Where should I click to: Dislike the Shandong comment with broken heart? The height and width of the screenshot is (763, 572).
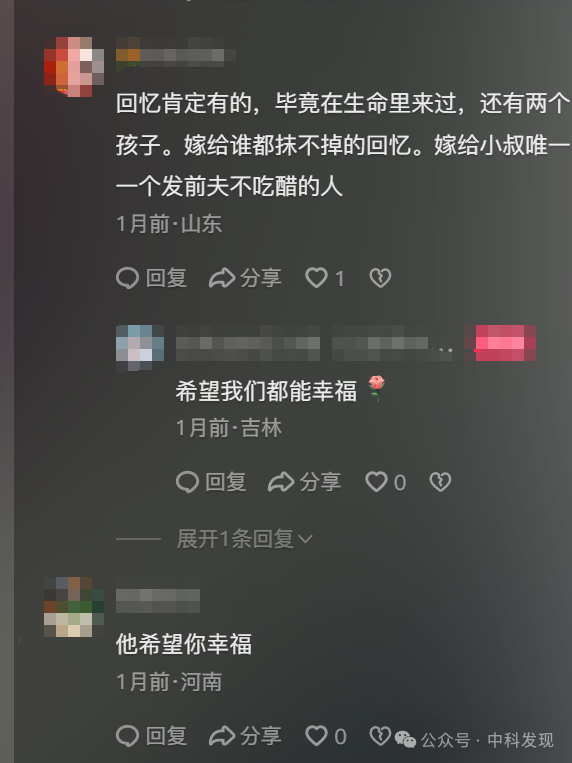(380, 278)
